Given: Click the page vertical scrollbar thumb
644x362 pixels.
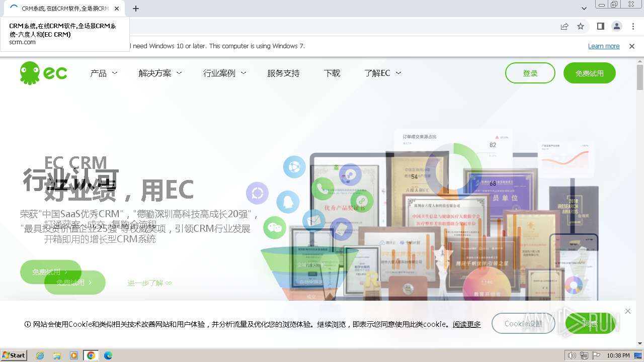Looking at the screenshot, I should (x=640, y=77).
